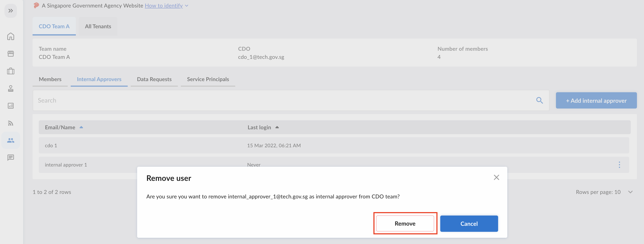Open the people/teams icon in sidebar
Image resolution: width=644 pixels, height=244 pixels.
click(x=10, y=140)
